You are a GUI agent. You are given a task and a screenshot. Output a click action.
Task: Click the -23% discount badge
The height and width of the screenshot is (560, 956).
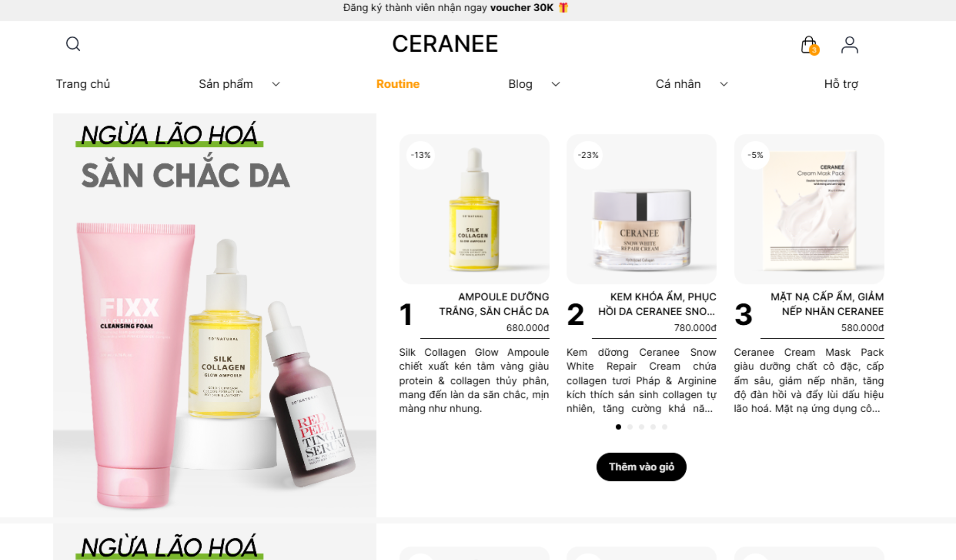tap(588, 155)
